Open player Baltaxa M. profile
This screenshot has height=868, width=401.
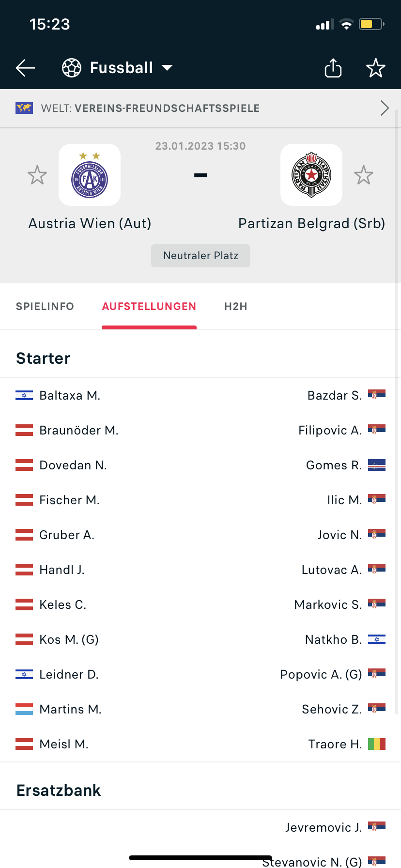(x=70, y=395)
